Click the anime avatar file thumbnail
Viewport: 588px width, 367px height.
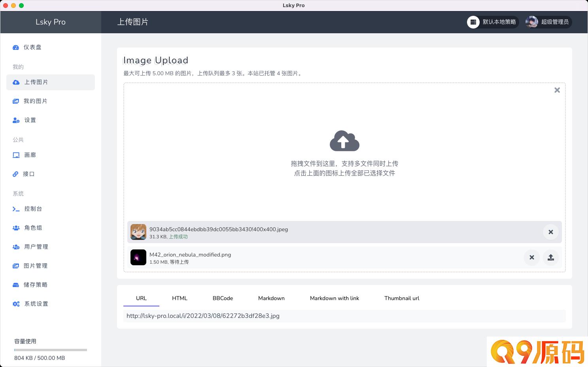pyautogui.click(x=138, y=232)
